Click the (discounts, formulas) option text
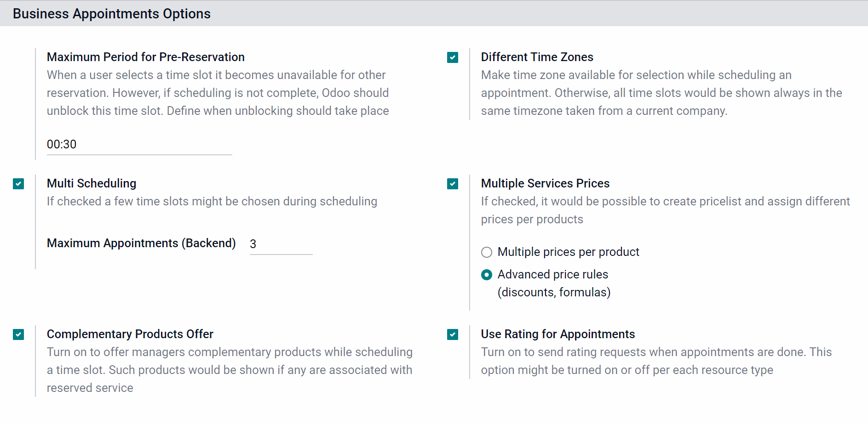Viewport: 868px width, 425px height. [x=554, y=292]
